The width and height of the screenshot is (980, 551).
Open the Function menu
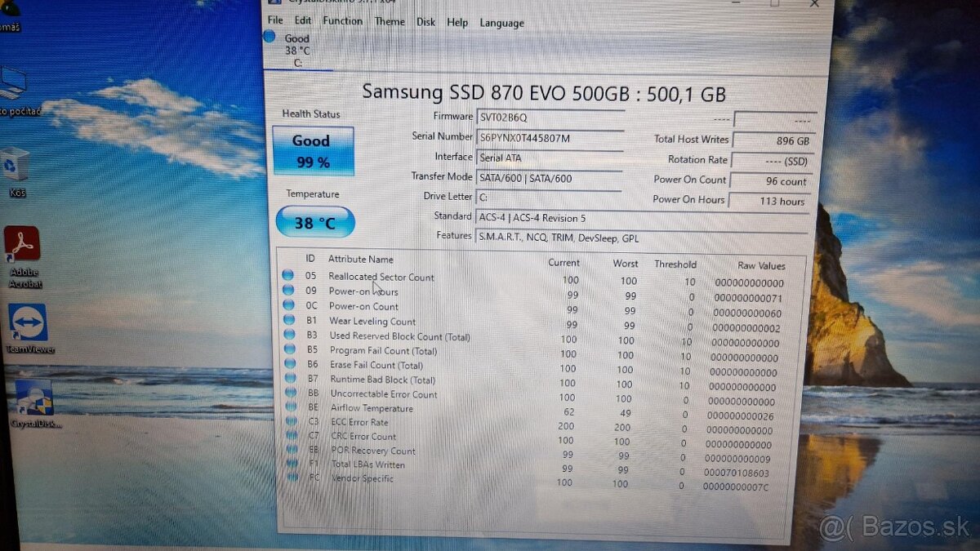click(342, 21)
